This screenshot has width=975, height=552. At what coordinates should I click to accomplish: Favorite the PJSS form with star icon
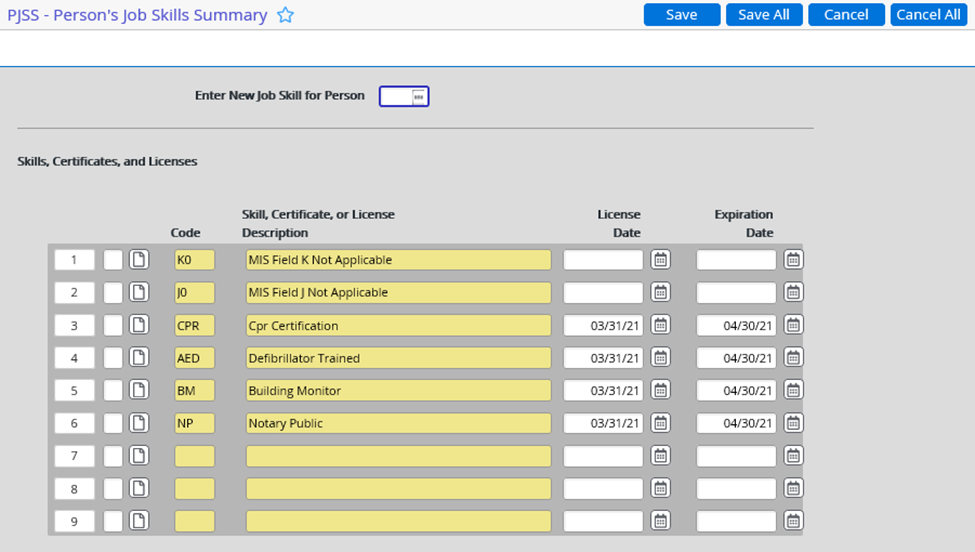click(286, 15)
